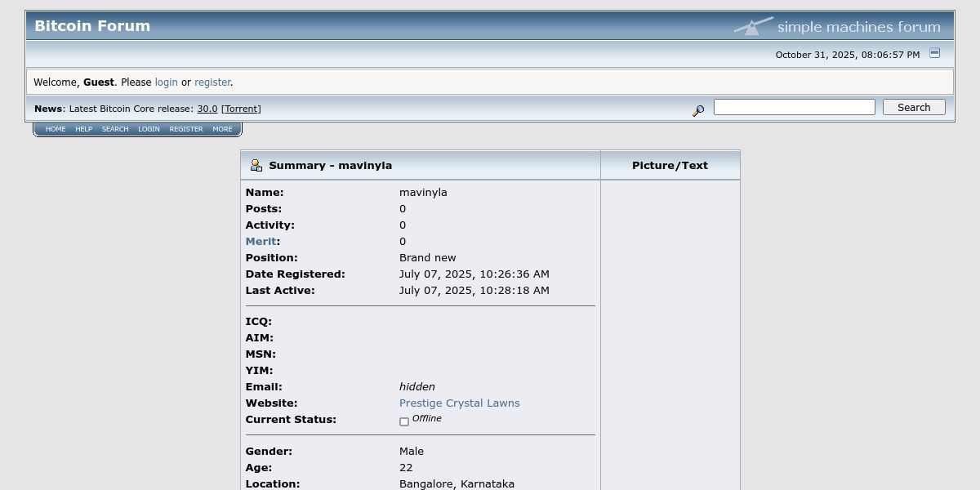Click the Offline status indicator icon

click(404, 421)
